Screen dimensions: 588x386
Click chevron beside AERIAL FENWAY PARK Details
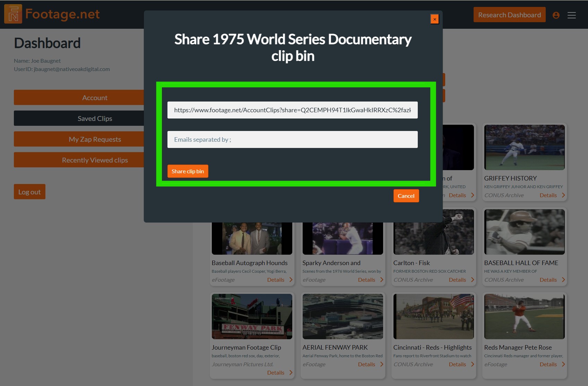tap(382, 364)
